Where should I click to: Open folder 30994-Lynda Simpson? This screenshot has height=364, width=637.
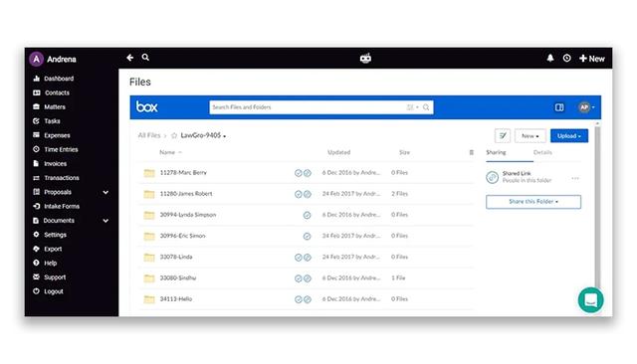tap(188, 215)
